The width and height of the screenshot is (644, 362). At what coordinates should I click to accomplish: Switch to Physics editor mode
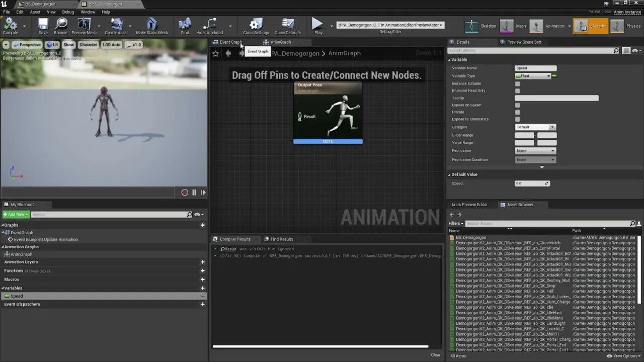coord(625,26)
